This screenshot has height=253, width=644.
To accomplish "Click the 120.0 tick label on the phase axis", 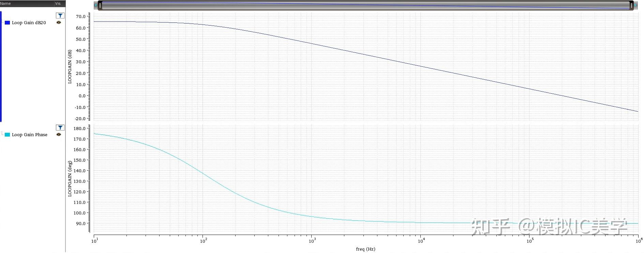I will tap(80, 192).
